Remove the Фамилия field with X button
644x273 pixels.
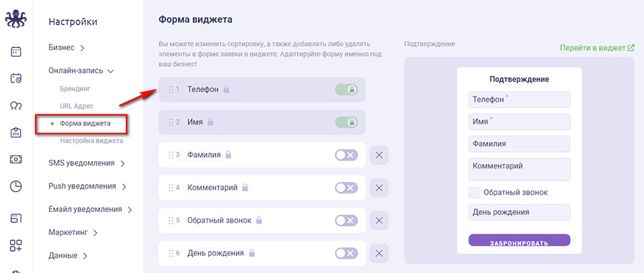click(x=379, y=155)
